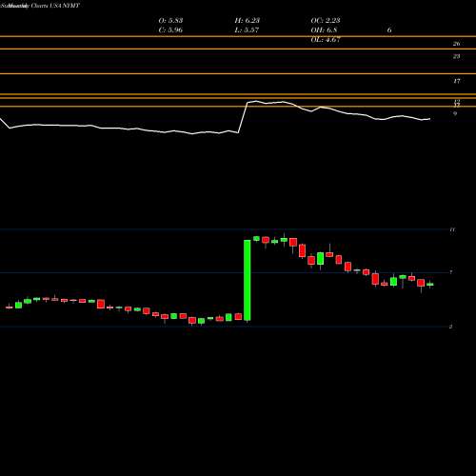
Task: Click the '9' axis label near the white line
Action: [455, 113]
